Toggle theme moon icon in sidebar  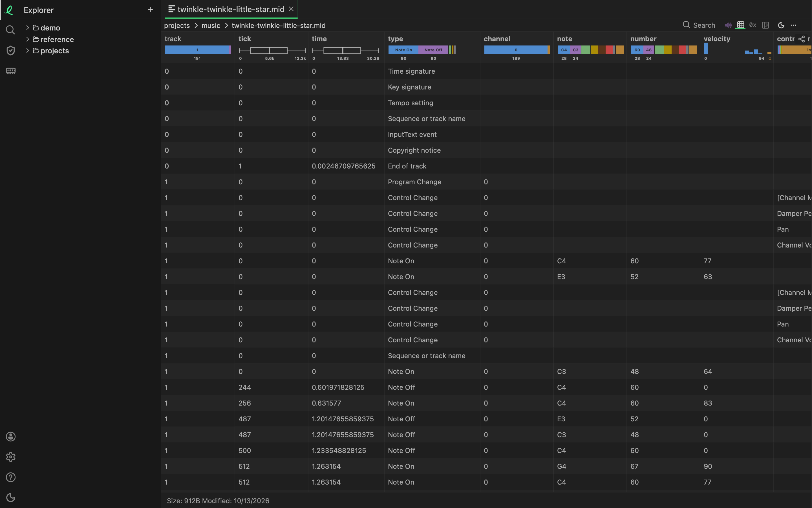(10, 498)
